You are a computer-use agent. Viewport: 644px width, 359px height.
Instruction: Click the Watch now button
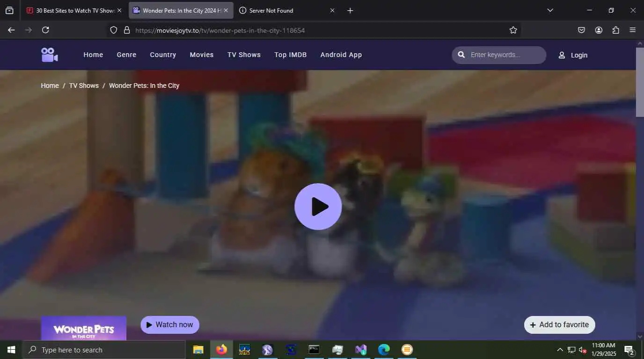click(x=170, y=325)
